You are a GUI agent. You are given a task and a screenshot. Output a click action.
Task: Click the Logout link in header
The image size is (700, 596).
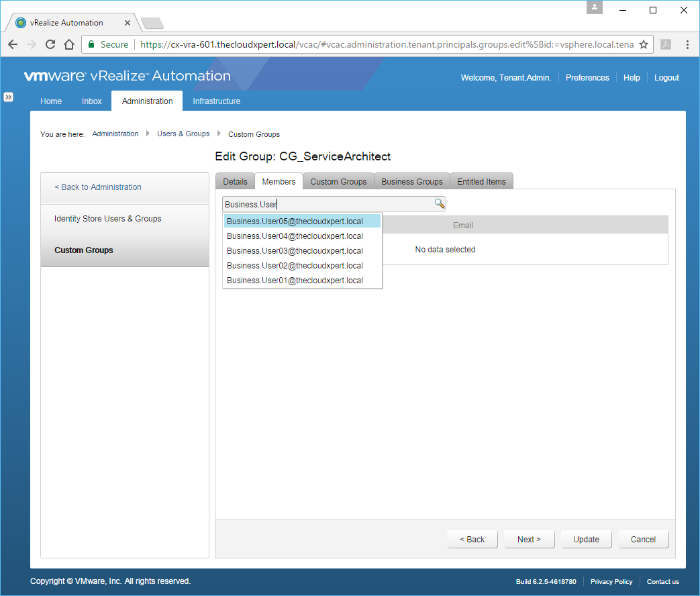tap(666, 78)
